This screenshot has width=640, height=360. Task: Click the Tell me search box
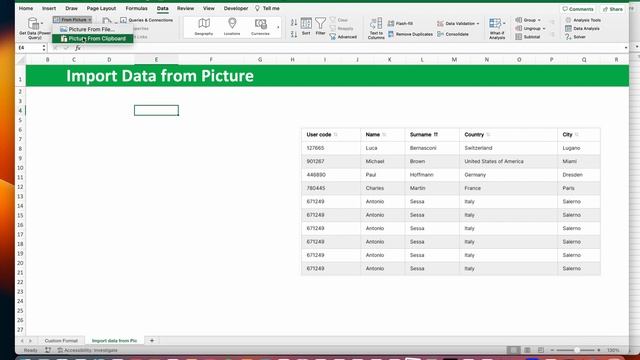[x=267, y=8]
